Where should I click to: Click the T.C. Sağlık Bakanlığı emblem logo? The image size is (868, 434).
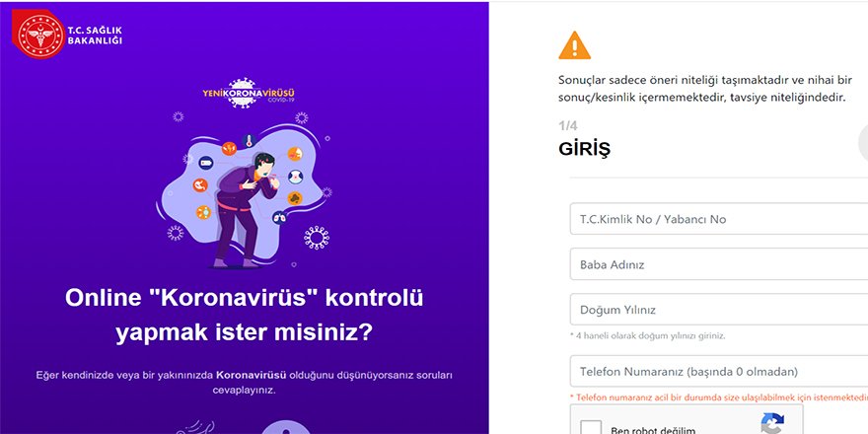click(x=38, y=34)
